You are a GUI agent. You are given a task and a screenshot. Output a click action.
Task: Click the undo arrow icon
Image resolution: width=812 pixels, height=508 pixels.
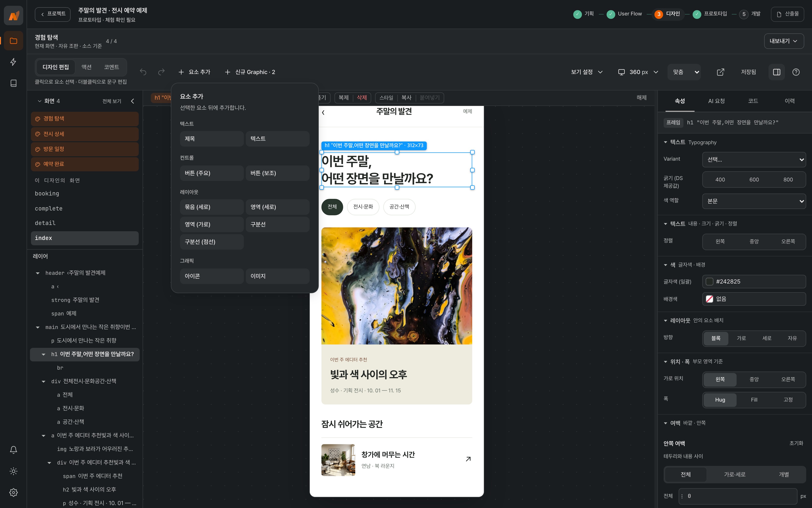(143, 72)
